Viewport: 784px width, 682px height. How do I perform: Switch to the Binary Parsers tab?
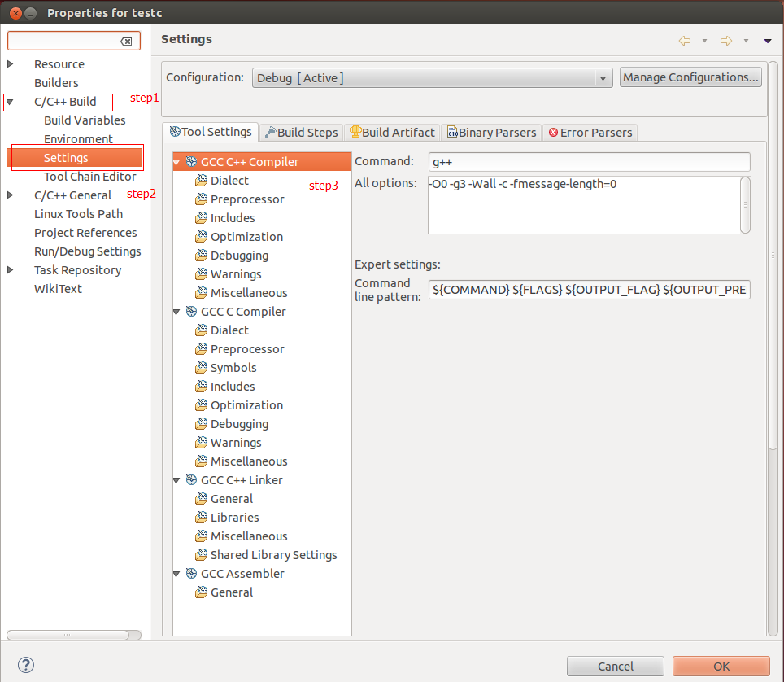[x=491, y=133]
